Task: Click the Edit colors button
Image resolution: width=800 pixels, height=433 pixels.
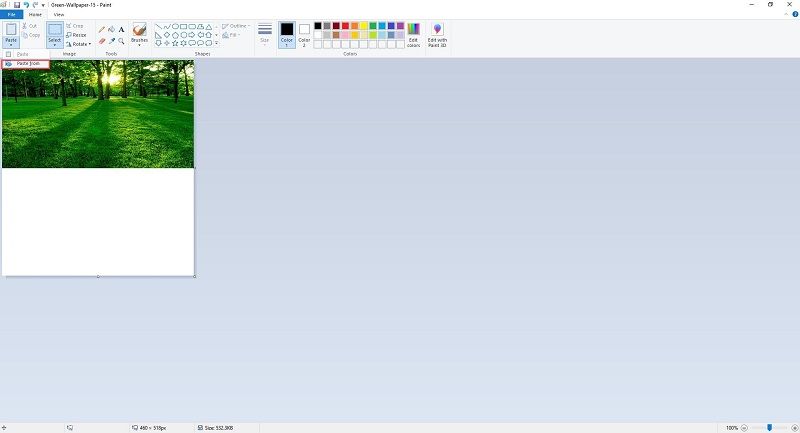Action: [x=414, y=34]
